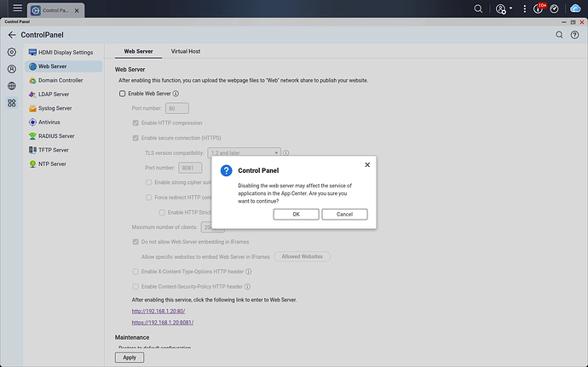Open the dashboard gauge icon
The image size is (588, 367).
pos(554,9)
